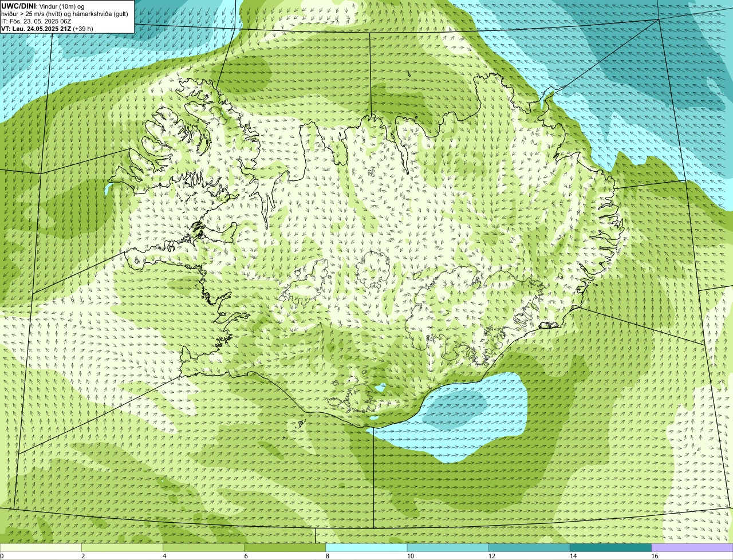Click the '4' tick label on the color scale
The height and width of the screenshot is (560, 733).
point(164,556)
